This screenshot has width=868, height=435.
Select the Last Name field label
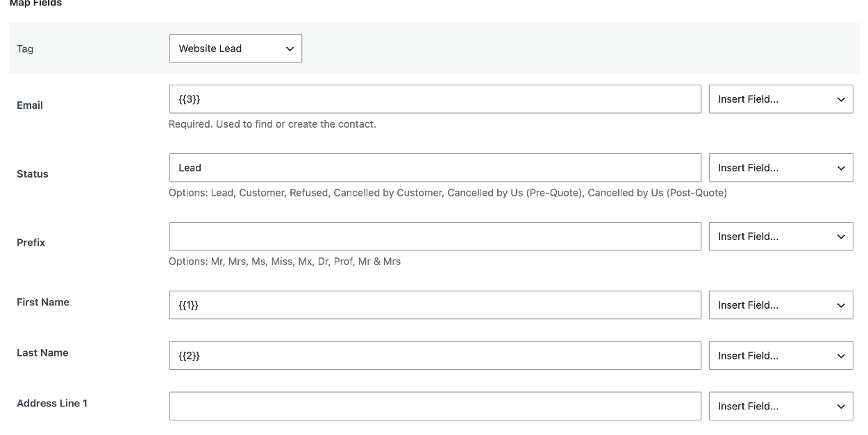point(42,353)
